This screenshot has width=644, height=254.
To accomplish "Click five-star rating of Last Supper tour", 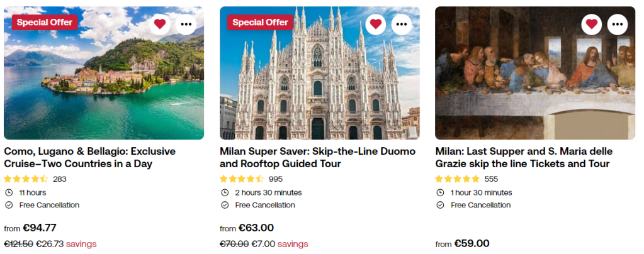I will point(457,179).
